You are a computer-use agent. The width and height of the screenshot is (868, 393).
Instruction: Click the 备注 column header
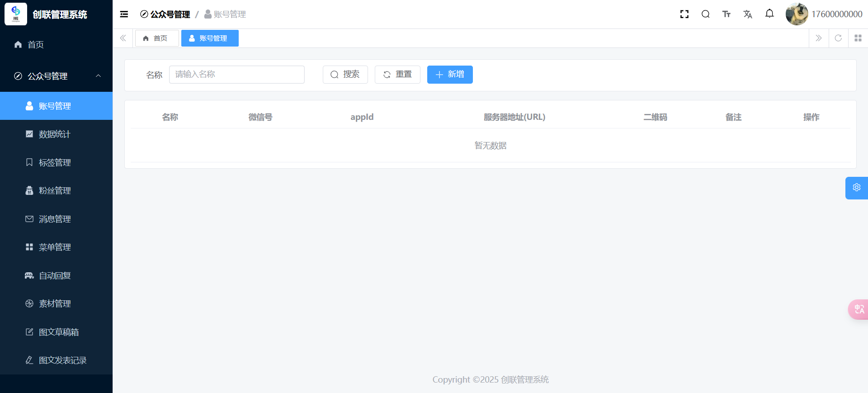(733, 117)
